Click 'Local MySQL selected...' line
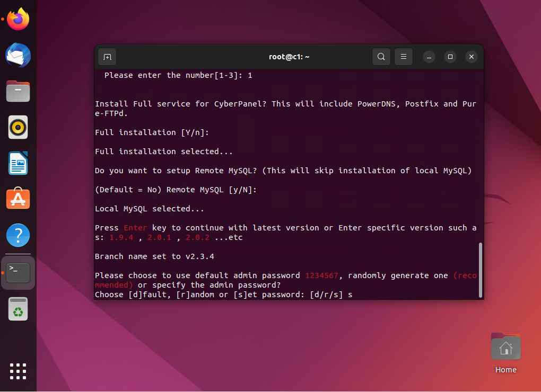 [150, 209]
